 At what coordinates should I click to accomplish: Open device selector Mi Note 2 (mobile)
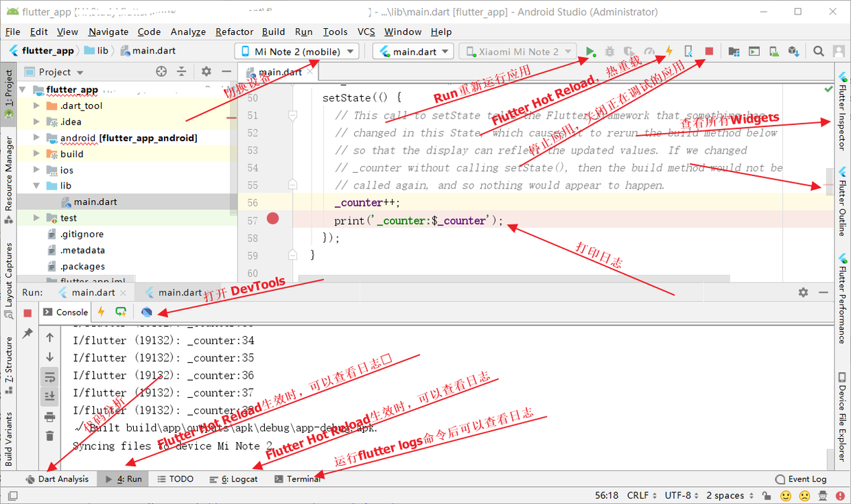[x=297, y=51]
